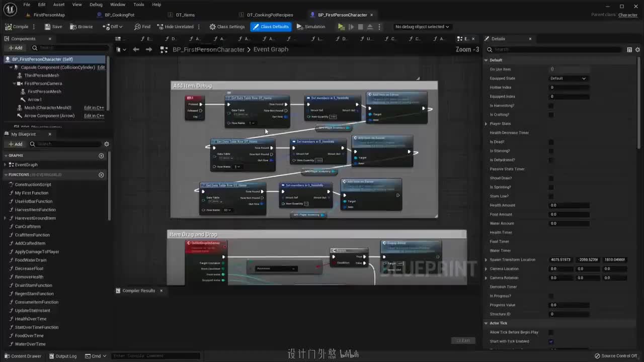Expand the Camera Location property
Screen dimensions: 644x362
[x=486, y=269]
